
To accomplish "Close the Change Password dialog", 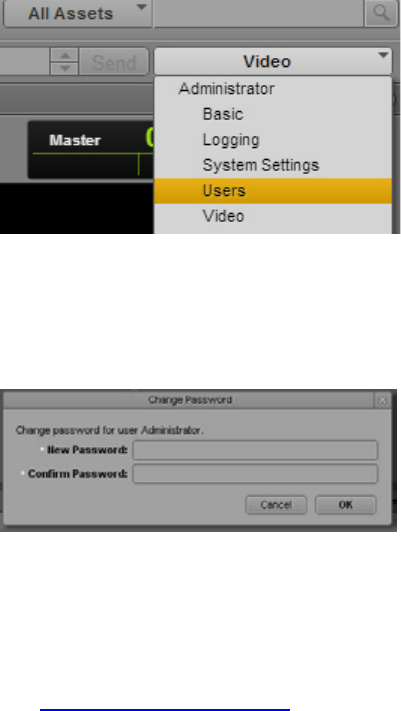I will click(382, 400).
